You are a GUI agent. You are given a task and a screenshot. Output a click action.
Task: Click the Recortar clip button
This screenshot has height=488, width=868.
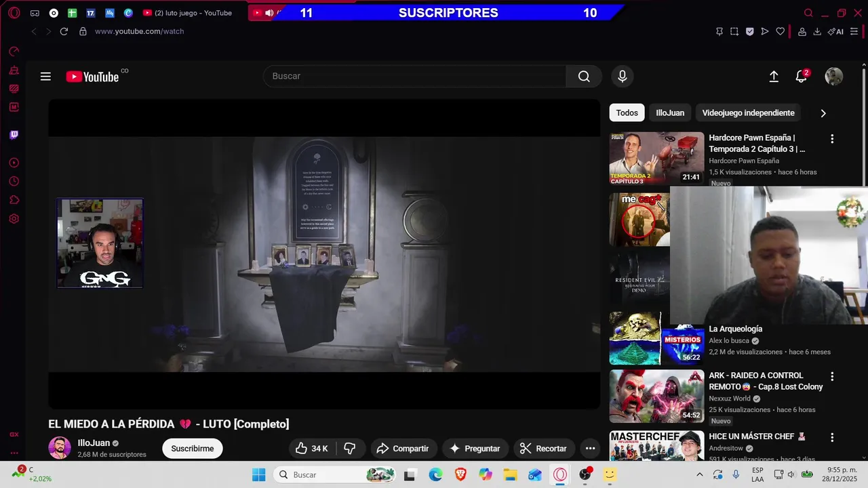(x=543, y=448)
